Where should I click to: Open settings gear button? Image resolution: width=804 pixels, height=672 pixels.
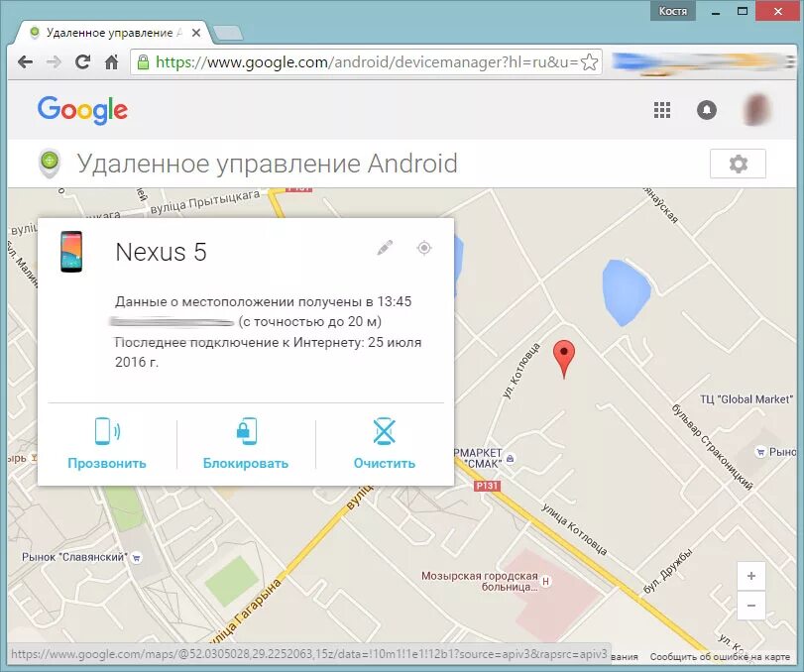(738, 164)
